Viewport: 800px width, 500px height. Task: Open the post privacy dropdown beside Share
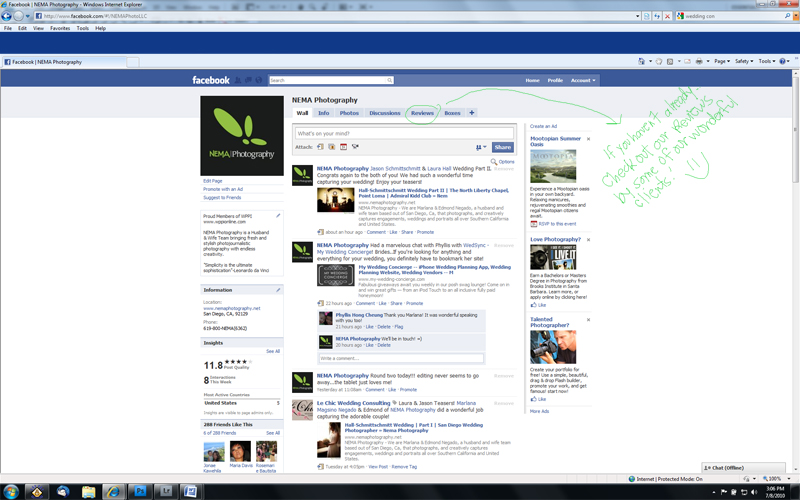coord(481,147)
